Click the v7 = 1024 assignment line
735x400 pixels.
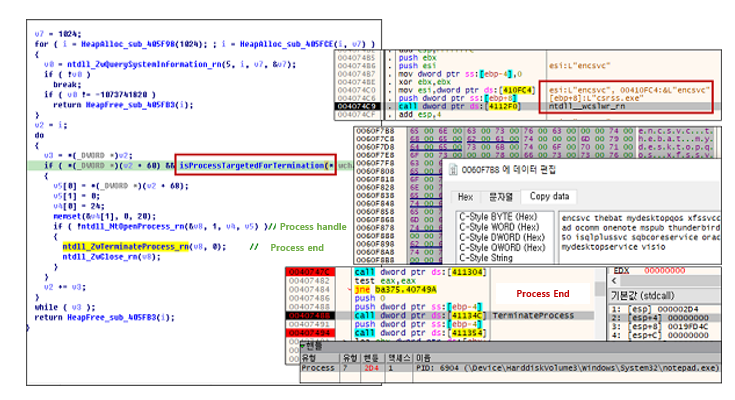point(58,34)
